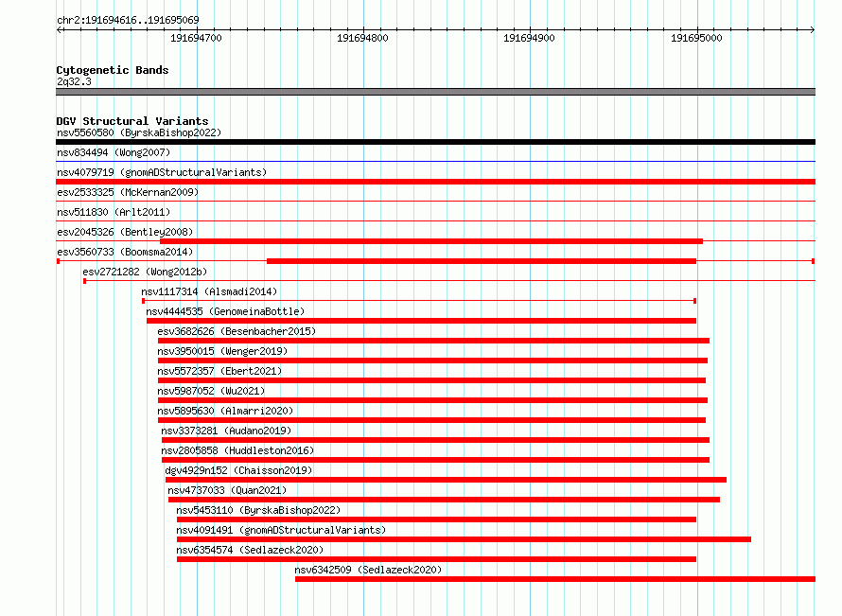Click the red bar under nsv4079719
Viewport: 842px width, 616px height.
pyautogui.click(x=435, y=182)
